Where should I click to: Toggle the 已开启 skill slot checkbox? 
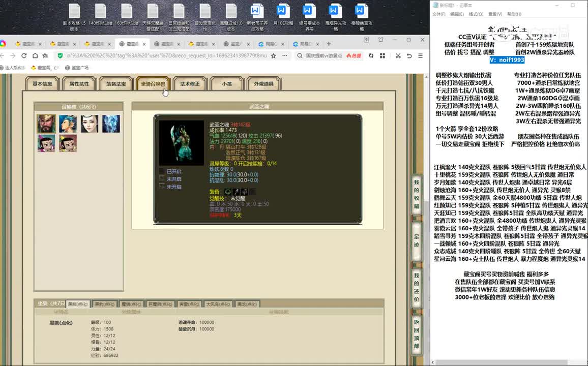(162, 171)
